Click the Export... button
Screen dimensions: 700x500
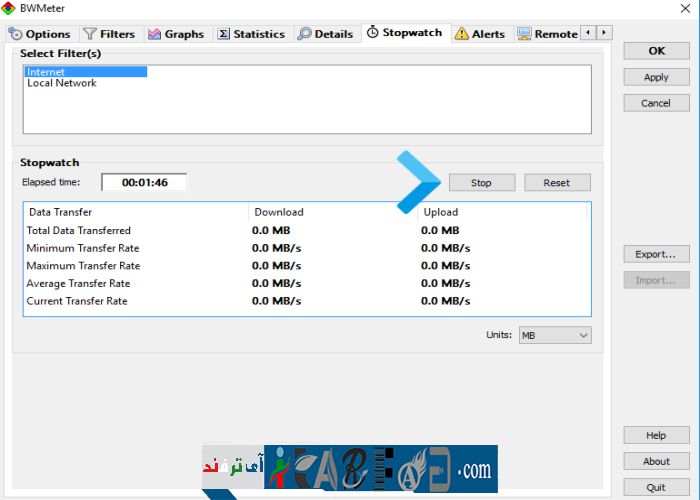point(656,254)
